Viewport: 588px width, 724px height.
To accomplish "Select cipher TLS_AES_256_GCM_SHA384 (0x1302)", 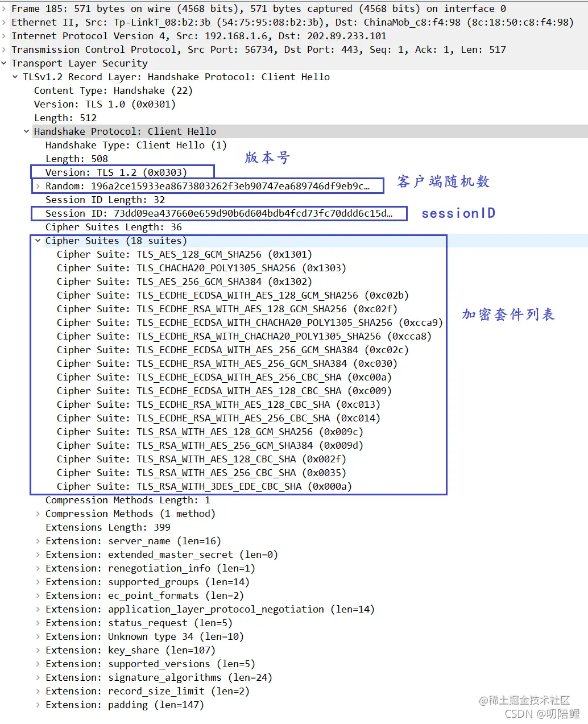I will pos(184,282).
